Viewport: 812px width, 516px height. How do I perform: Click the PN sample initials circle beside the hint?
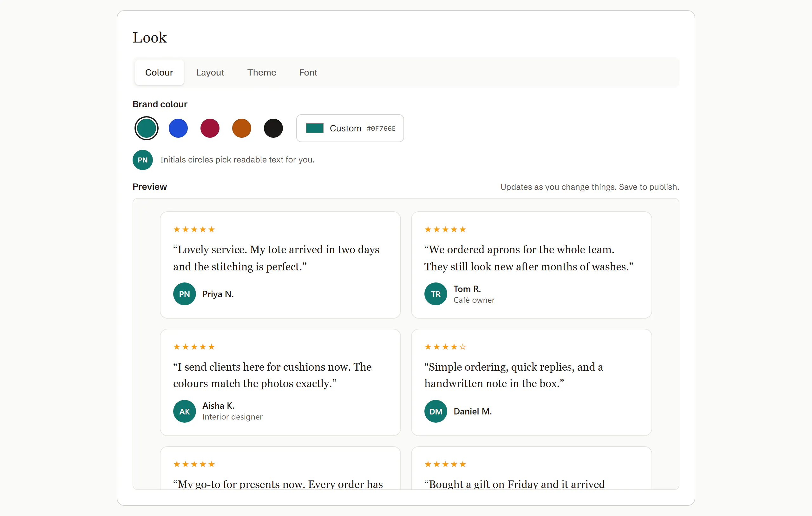(x=143, y=160)
